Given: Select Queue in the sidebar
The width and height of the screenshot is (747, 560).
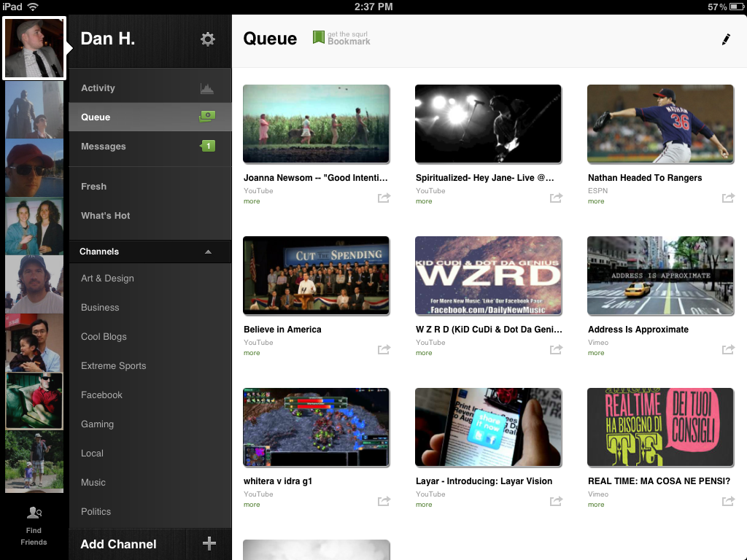Looking at the screenshot, I should [x=150, y=117].
